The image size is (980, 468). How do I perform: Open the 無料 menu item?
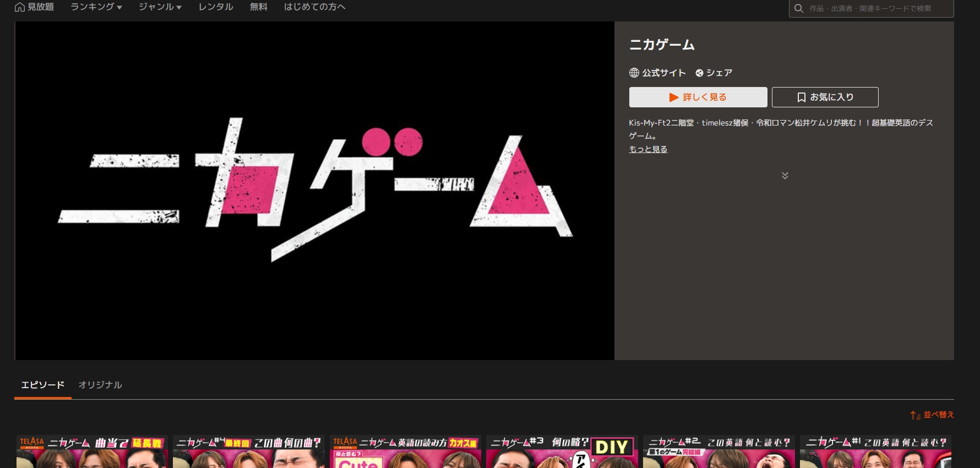coord(259,7)
